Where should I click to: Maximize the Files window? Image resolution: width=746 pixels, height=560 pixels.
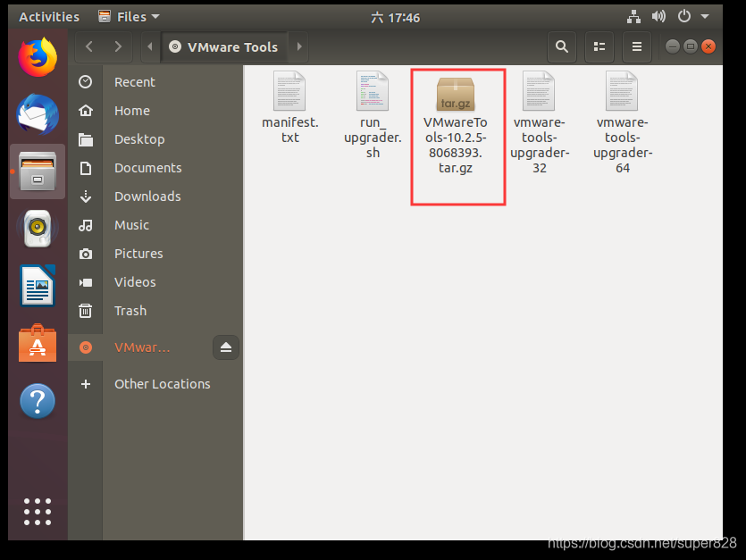click(x=691, y=46)
